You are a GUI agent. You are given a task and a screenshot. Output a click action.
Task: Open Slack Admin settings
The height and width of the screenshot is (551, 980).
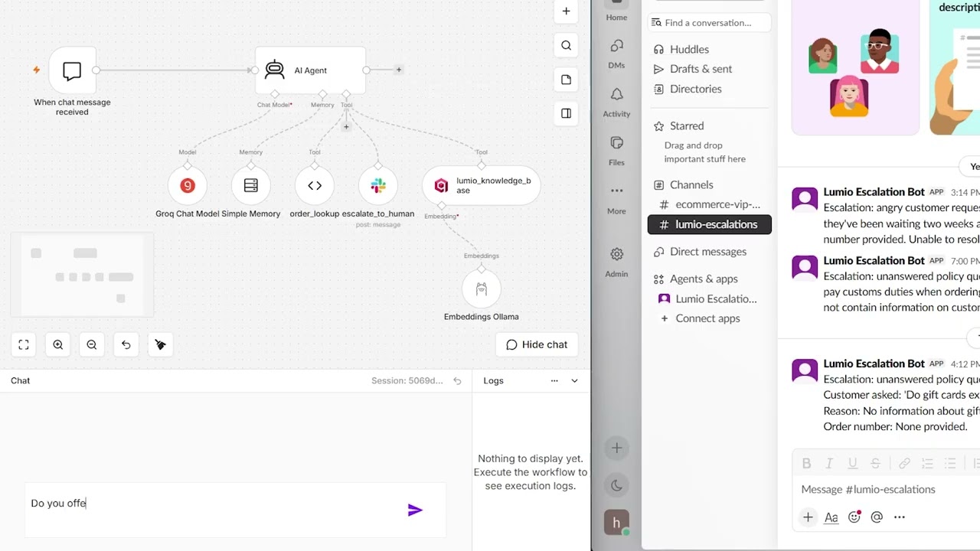coord(616,261)
